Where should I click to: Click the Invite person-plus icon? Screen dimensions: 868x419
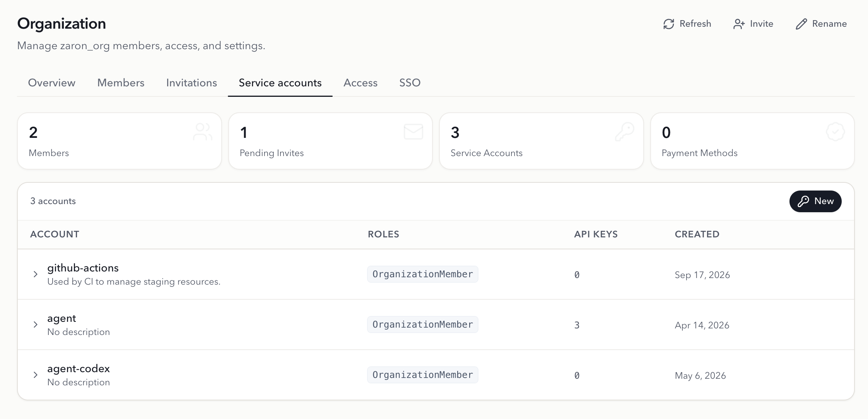(x=739, y=24)
